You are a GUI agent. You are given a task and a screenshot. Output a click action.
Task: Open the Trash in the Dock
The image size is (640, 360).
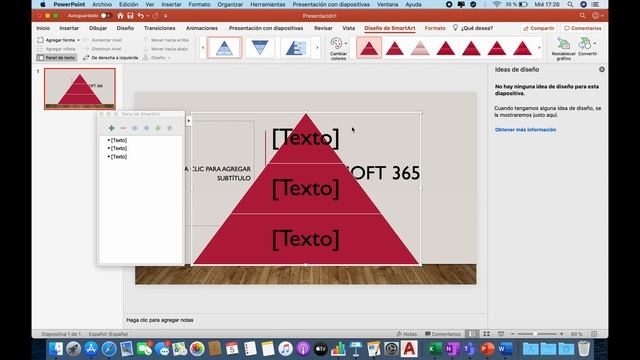pyautogui.click(x=584, y=349)
